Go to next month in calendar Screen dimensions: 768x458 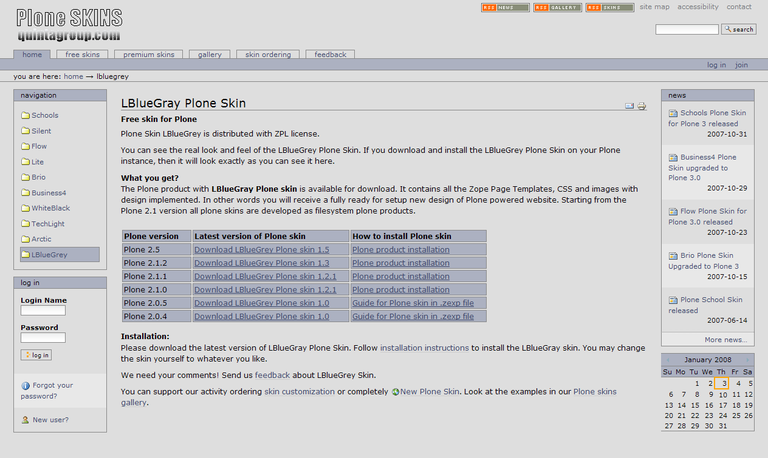tap(746, 359)
